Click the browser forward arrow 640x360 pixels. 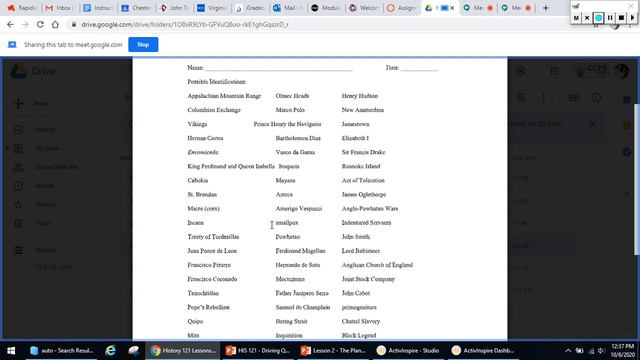[x=25, y=24]
